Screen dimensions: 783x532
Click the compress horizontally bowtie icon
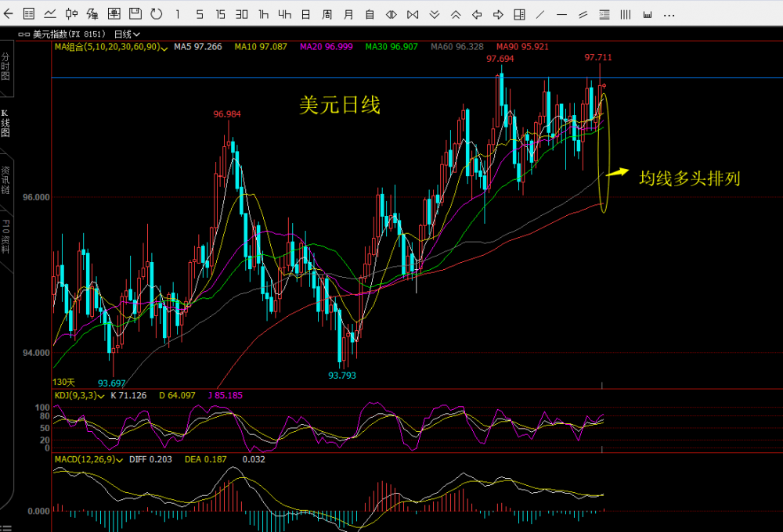[x=413, y=14]
